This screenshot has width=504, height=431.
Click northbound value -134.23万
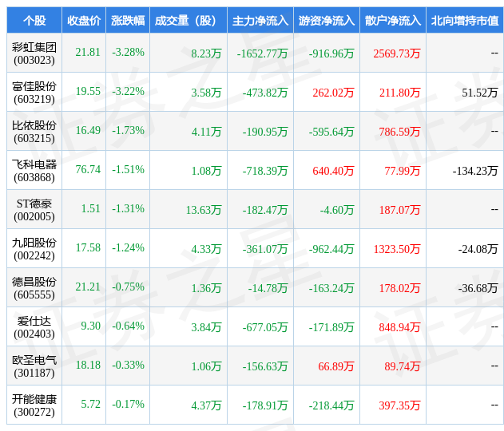pyautogui.click(x=475, y=171)
